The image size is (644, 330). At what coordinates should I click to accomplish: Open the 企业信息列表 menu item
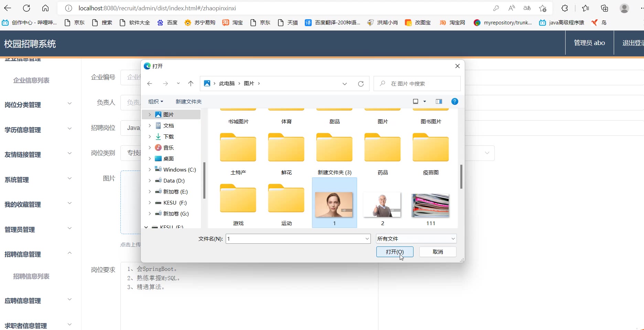point(31,80)
